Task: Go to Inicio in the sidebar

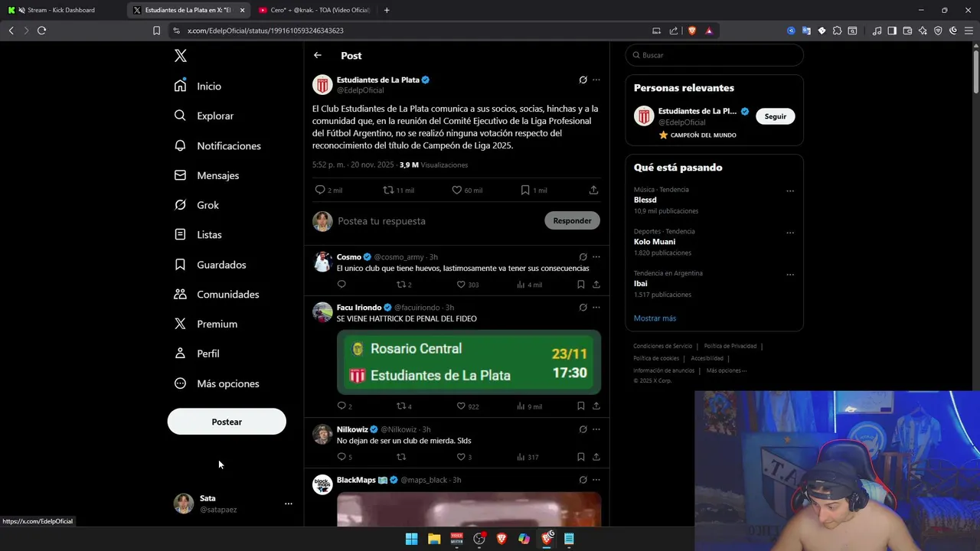Action: [198, 86]
